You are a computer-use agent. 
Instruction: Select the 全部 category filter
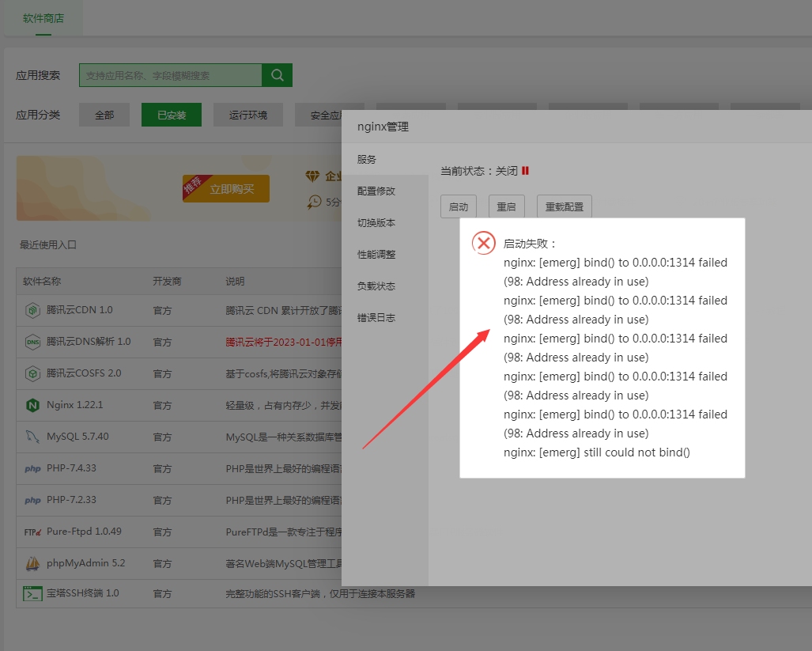tap(104, 115)
